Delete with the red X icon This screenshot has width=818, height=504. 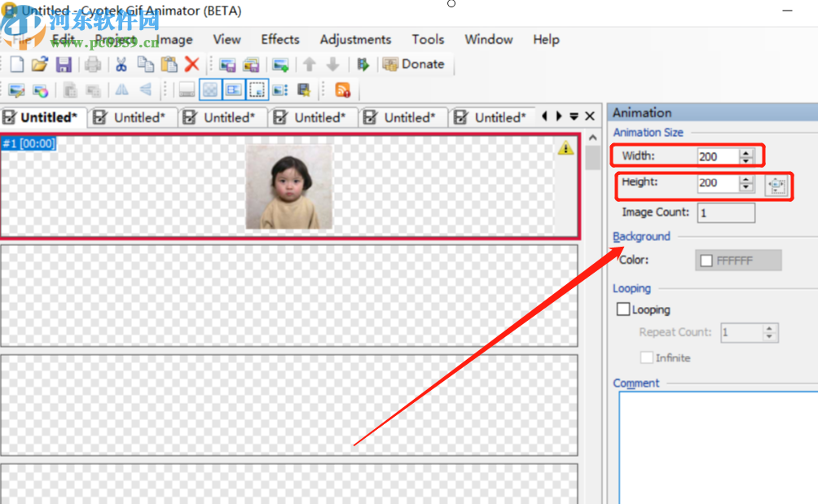pos(192,64)
